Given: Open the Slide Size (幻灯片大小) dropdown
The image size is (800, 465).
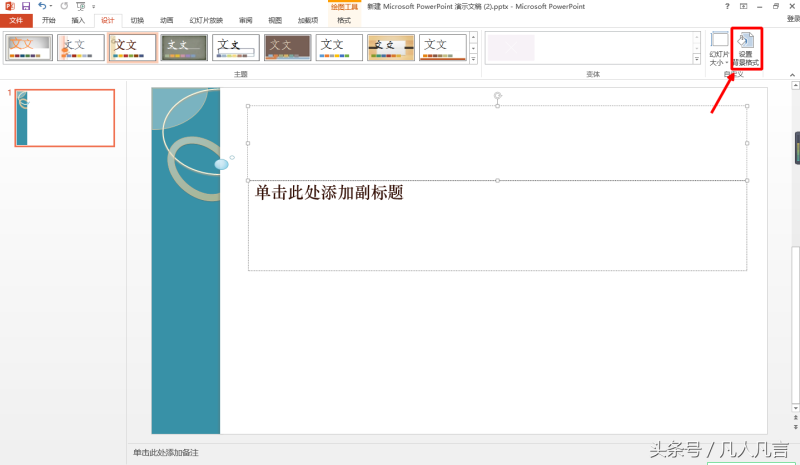Looking at the screenshot, I should [x=719, y=49].
